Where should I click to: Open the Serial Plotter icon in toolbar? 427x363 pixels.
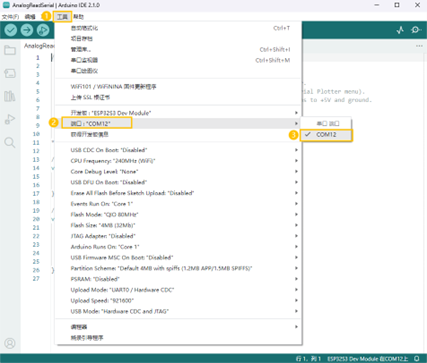coord(400,30)
